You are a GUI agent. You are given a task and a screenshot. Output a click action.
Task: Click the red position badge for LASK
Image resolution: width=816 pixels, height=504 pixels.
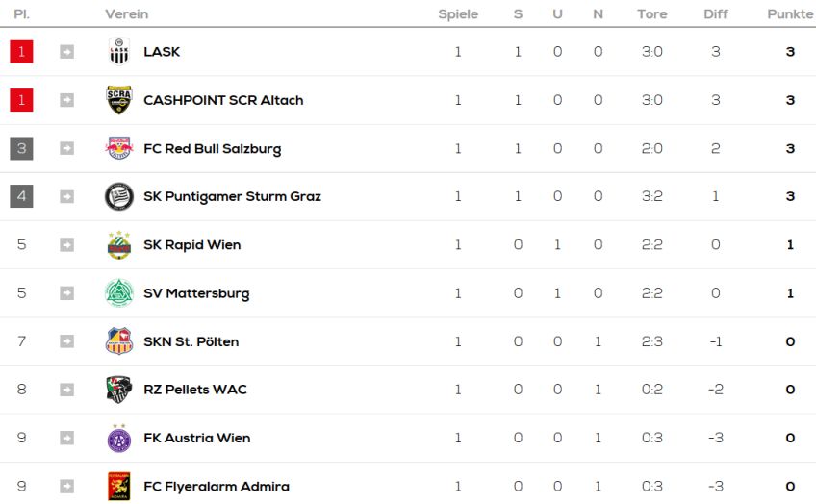(21, 52)
